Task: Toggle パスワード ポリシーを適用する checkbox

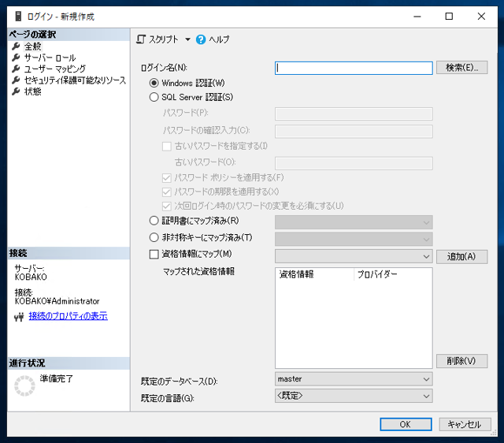Action: 166,177
